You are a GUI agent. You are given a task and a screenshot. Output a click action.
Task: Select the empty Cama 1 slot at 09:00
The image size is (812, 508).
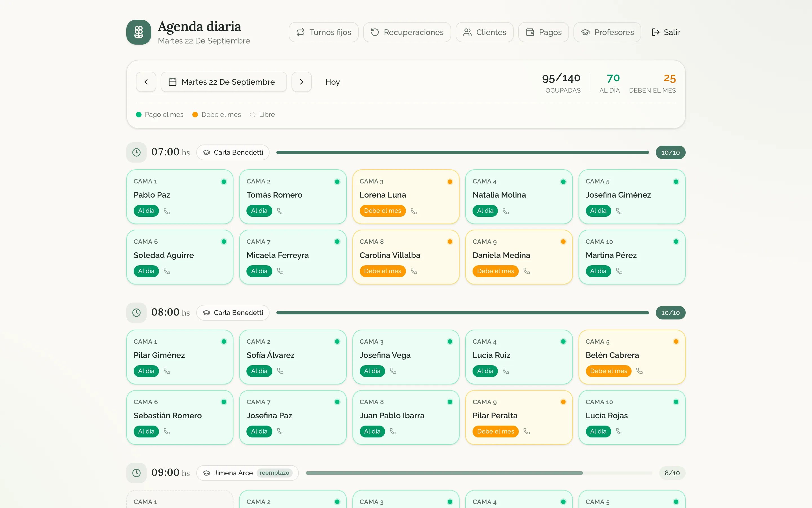180,499
